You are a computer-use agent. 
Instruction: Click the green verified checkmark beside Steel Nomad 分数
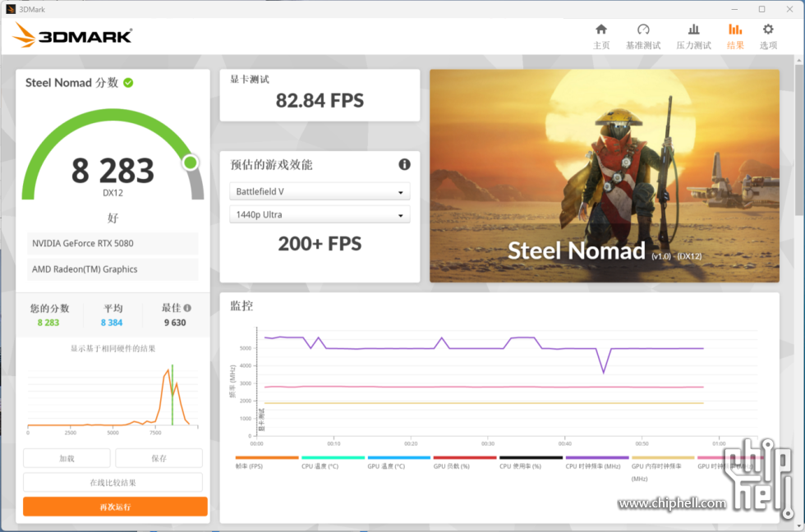[128, 83]
